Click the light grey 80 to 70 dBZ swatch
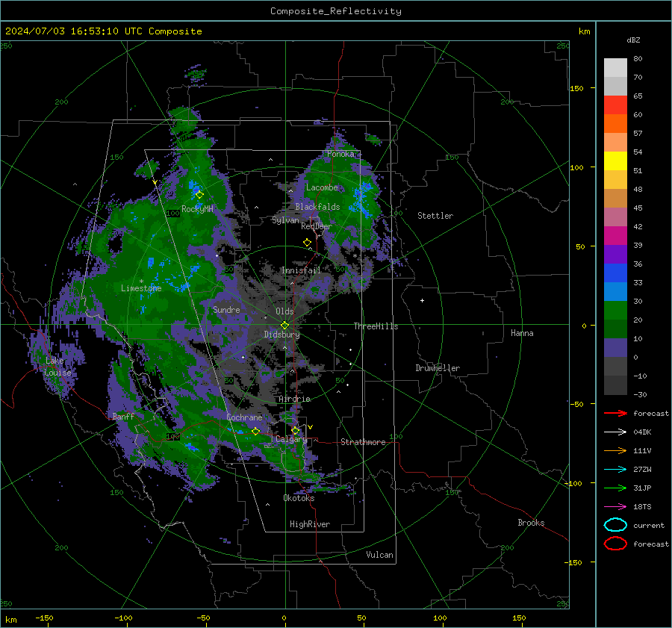 click(615, 67)
